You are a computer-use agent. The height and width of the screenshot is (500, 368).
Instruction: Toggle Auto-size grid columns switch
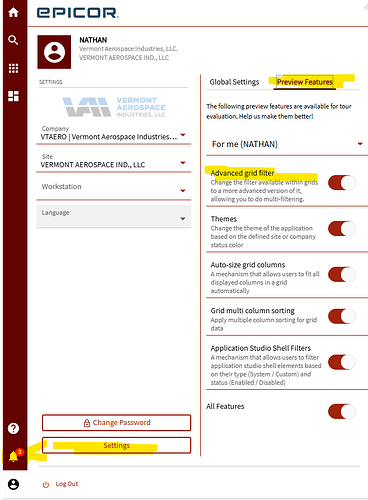click(342, 274)
